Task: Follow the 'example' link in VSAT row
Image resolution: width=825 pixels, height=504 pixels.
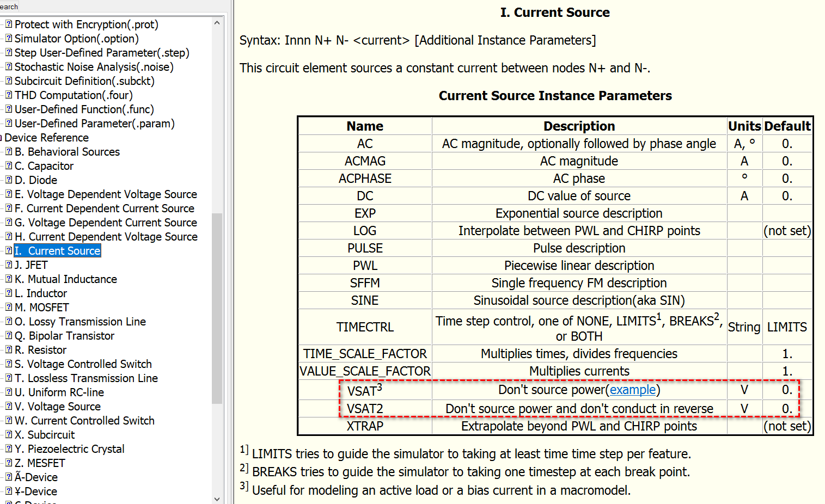Action: (x=633, y=390)
